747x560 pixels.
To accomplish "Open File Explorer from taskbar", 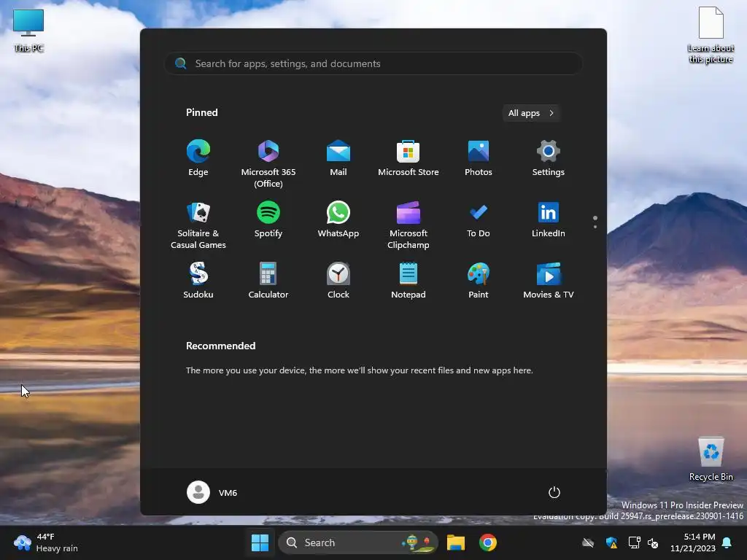I will coord(456,542).
